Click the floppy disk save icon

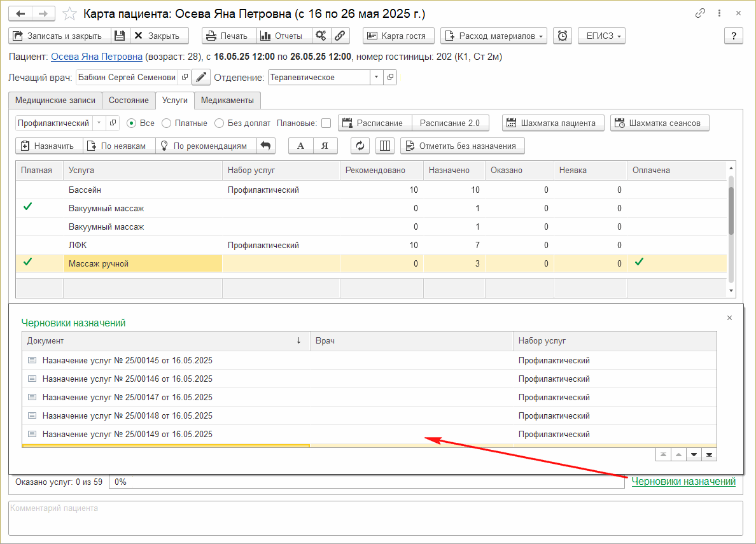[119, 36]
